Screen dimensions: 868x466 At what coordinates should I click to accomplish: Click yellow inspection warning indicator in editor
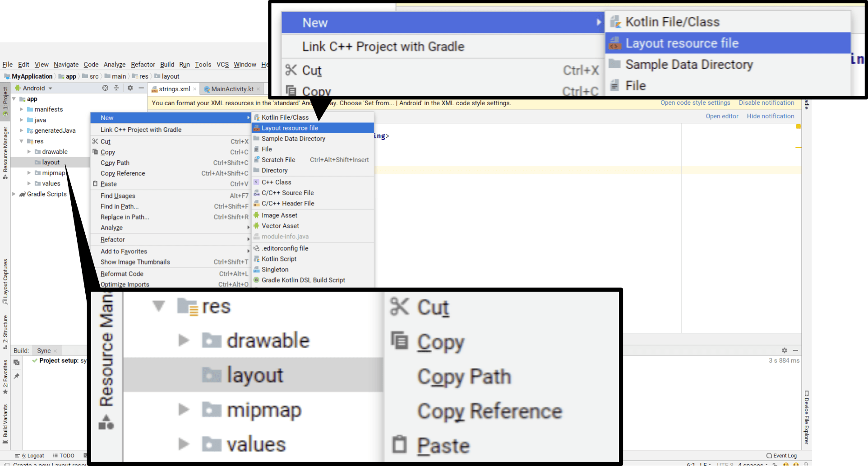(x=798, y=126)
